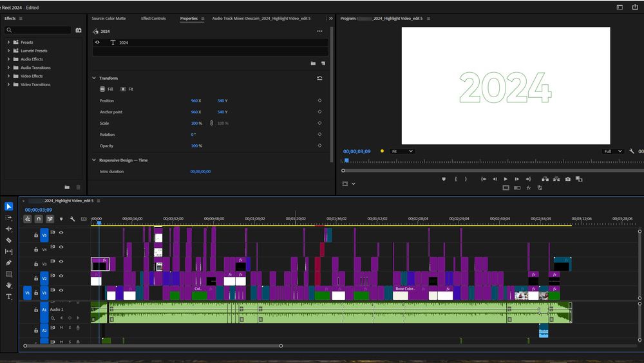Collapse the Transform section
The width and height of the screenshot is (644, 363).
point(94,79)
